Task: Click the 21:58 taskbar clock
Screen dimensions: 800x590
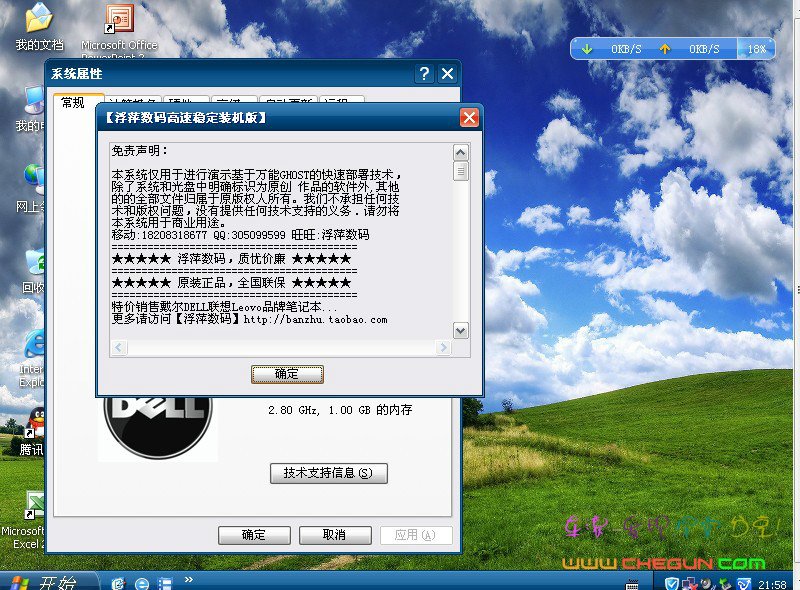Action: click(x=772, y=584)
